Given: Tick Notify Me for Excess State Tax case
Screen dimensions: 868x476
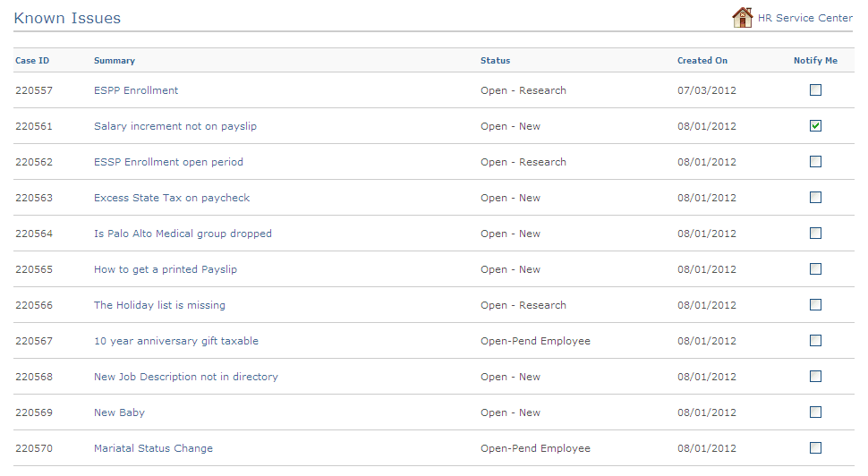Looking at the screenshot, I should pos(815,197).
